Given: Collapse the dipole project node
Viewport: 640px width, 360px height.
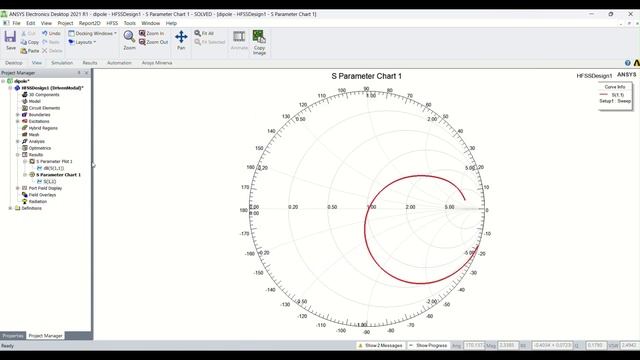Looking at the screenshot, I should [x=3, y=81].
